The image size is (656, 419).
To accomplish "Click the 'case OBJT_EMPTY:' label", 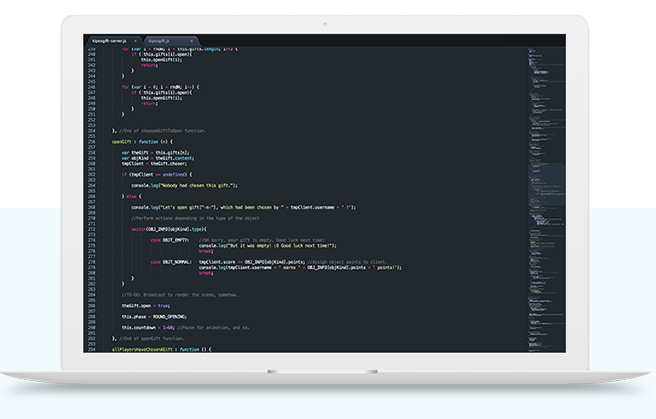I will (x=170, y=240).
